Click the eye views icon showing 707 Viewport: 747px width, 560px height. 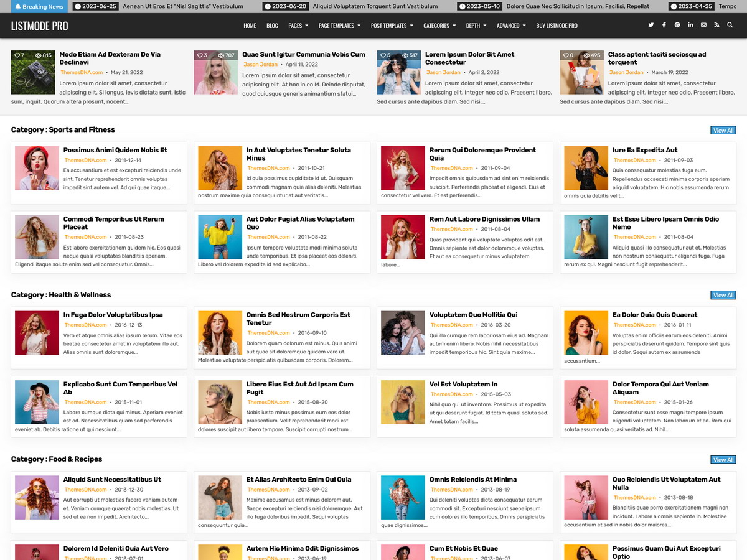(222, 55)
